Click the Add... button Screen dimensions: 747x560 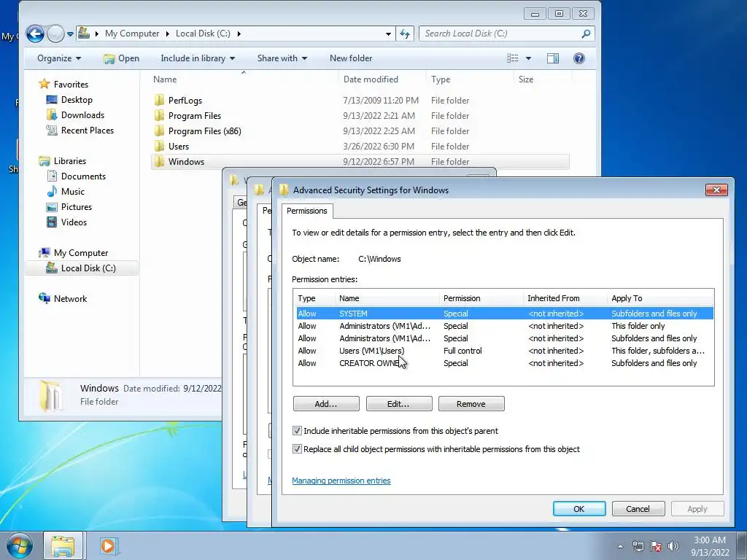click(x=326, y=404)
